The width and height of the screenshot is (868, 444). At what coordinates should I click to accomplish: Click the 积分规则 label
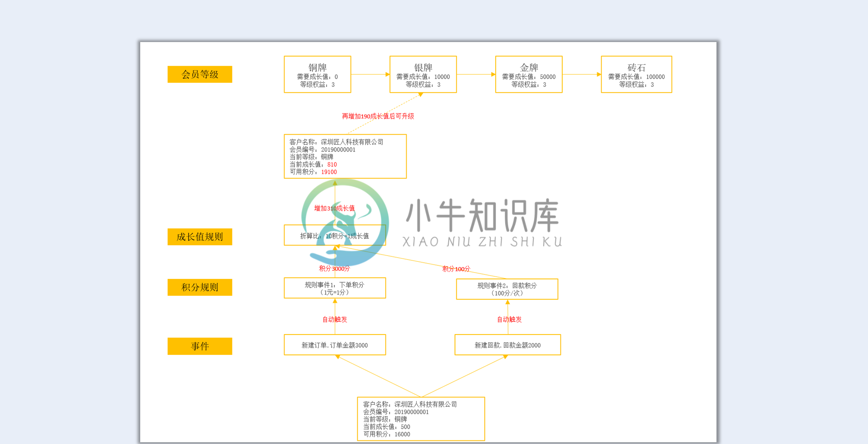tap(199, 287)
